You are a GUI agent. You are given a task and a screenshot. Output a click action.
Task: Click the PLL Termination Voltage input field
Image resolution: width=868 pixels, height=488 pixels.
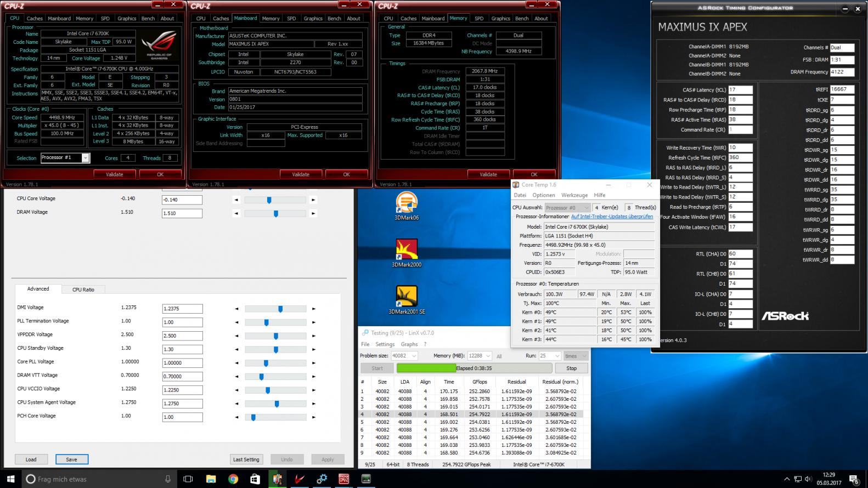coord(182,322)
